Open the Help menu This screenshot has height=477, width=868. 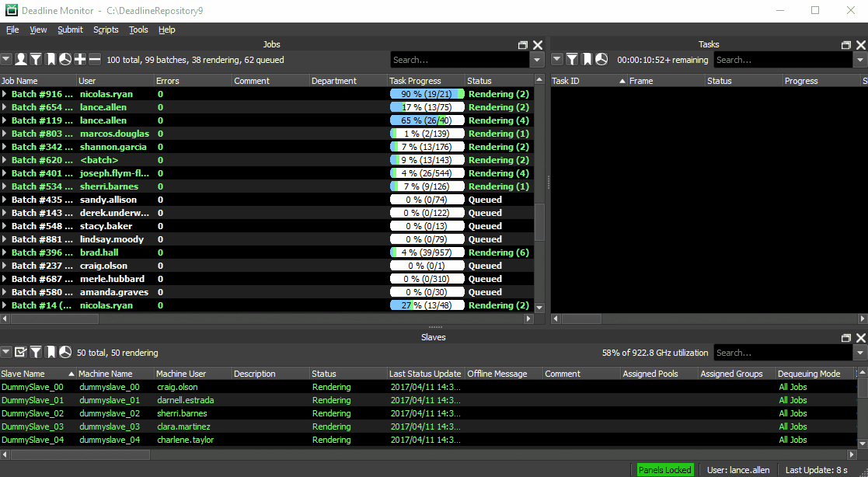click(x=166, y=30)
